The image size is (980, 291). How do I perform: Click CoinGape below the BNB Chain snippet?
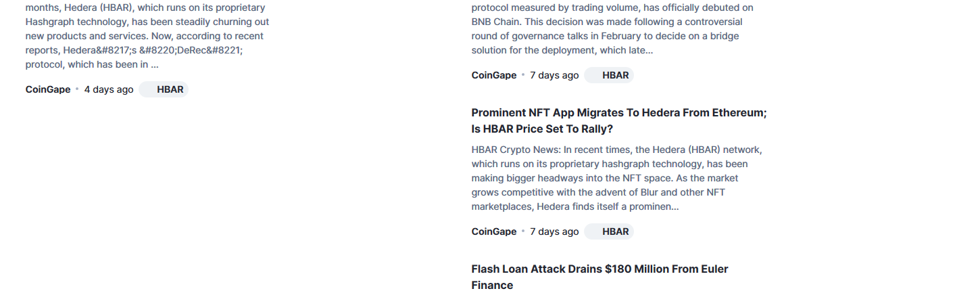coord(494,75)
